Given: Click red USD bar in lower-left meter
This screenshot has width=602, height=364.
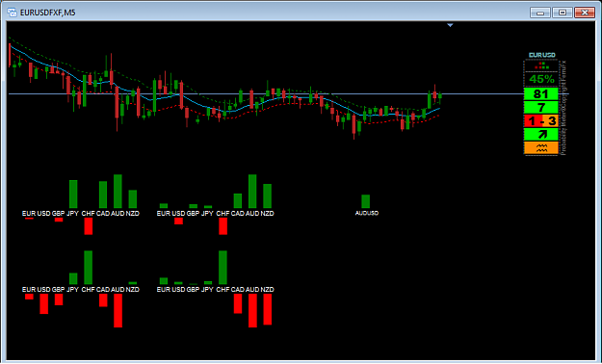Looking at the screenshot, I should tap(44, 304).
